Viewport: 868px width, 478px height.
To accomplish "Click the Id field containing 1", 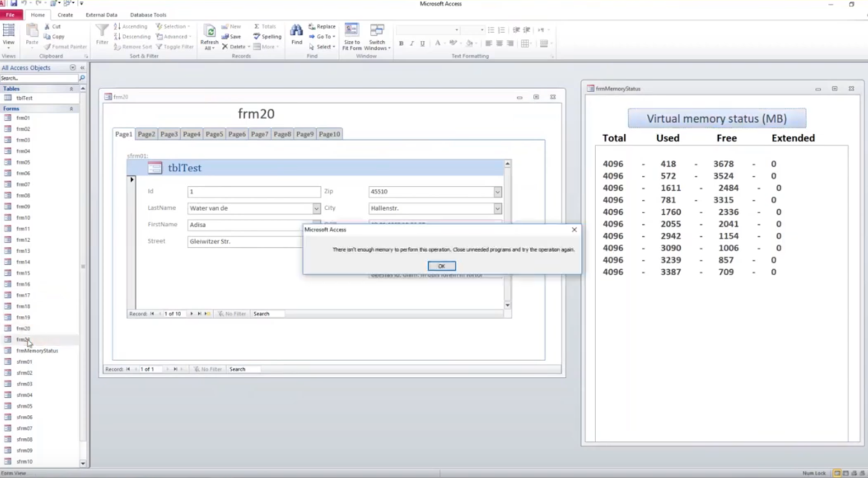I will click(254, 192).
